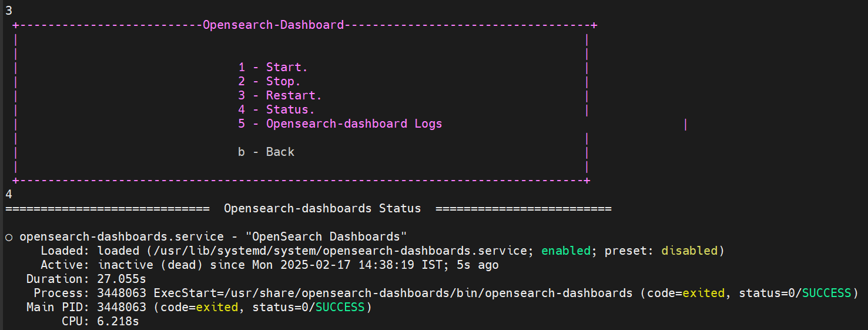Click the "b - Back" option
This screenshot has width=868, height=330.
[x=266, y=152]
